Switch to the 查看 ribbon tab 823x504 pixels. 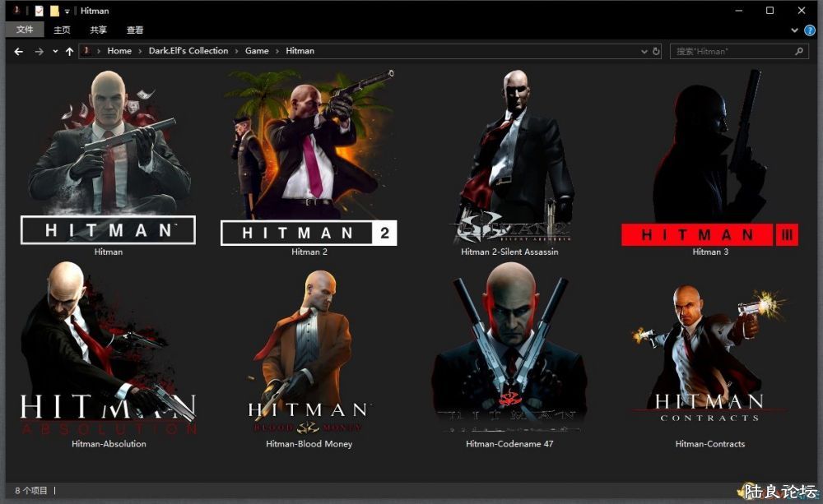135,30
